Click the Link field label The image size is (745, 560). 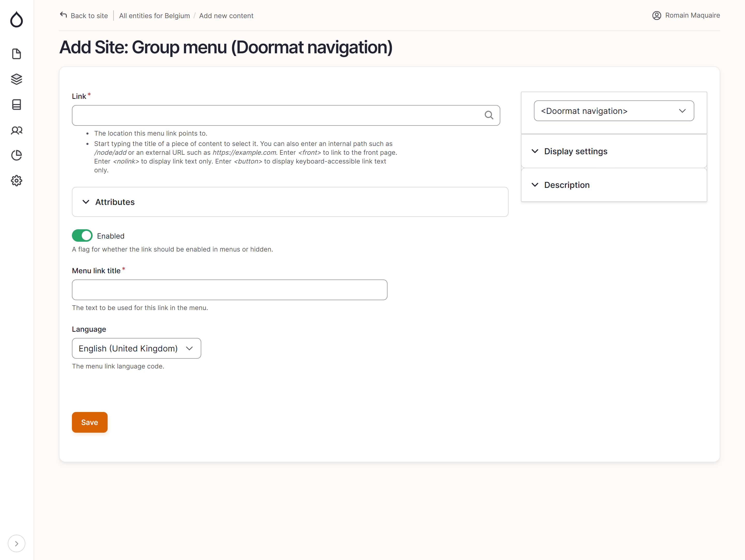[79, 96]
